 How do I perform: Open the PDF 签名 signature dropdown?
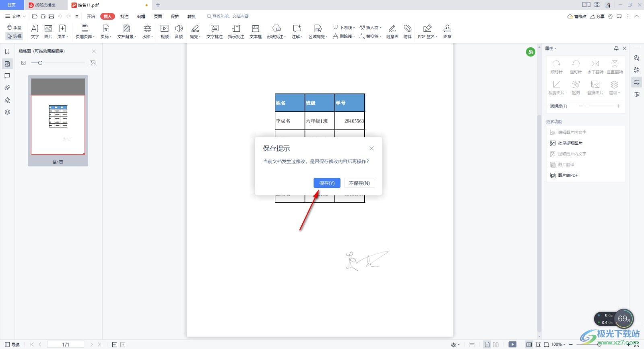coord(427,31)
